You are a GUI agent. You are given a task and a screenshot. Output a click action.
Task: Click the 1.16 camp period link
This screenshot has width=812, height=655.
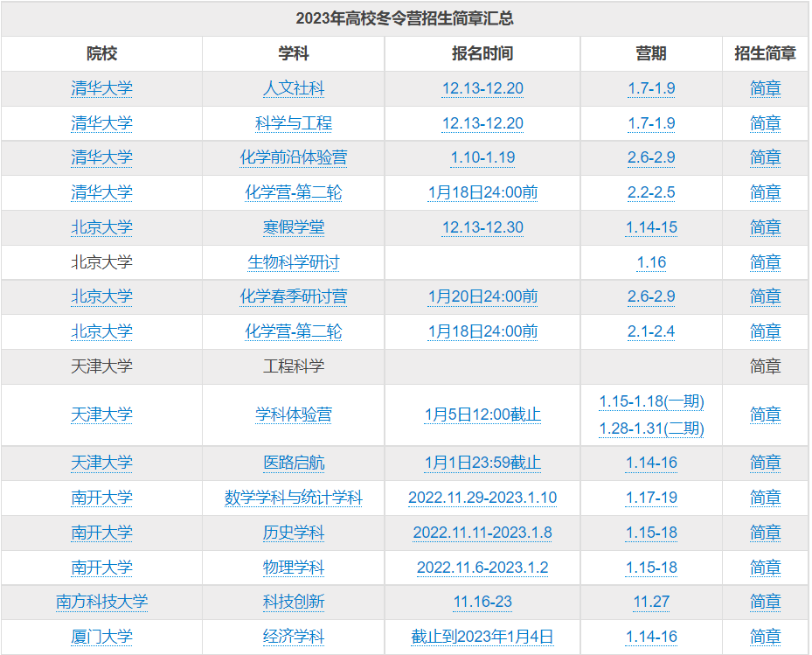click(651, 262)
